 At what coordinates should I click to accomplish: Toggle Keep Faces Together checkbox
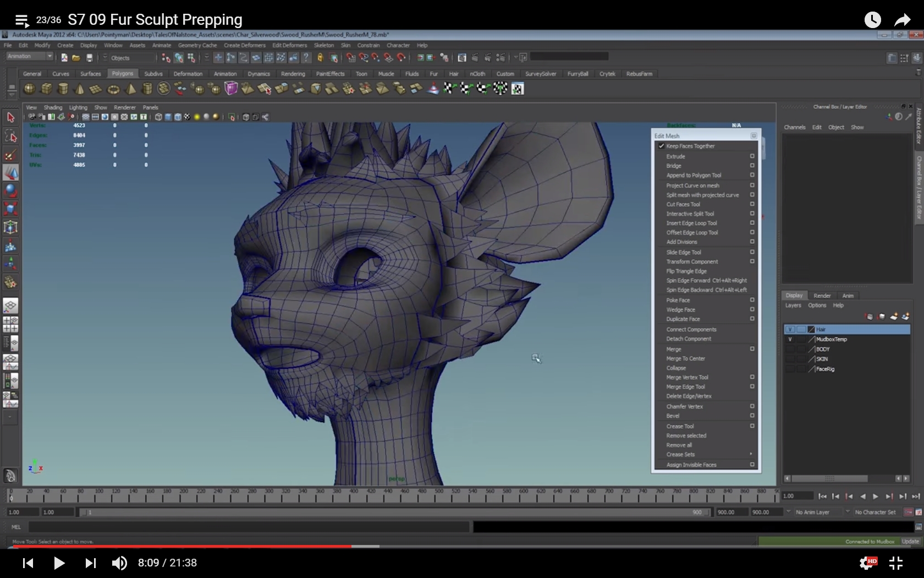662,146
